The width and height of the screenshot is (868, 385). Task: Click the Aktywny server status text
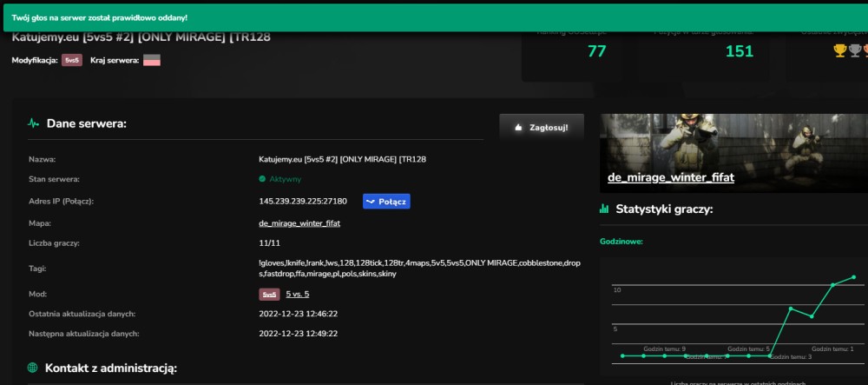[285, 180]
